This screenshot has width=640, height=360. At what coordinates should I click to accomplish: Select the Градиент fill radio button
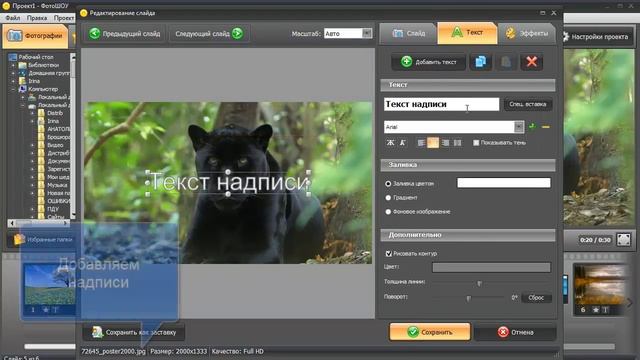(388, 198)
